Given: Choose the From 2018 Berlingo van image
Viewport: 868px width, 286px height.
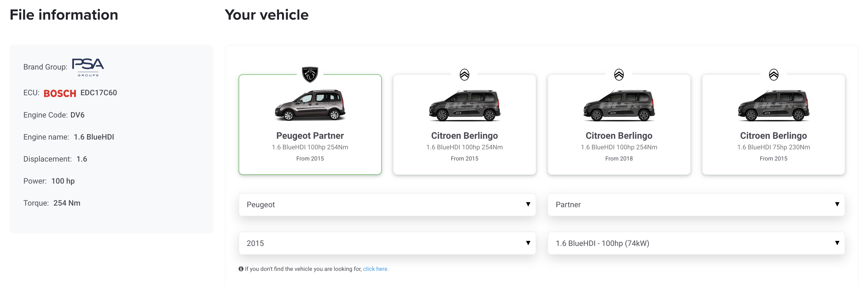Looking at the screenshot, I should [x=619, y=105].
